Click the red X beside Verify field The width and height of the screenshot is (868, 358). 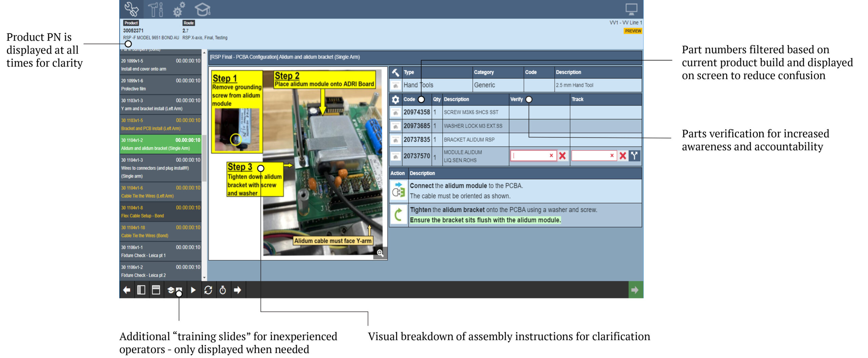pos(563,156)
